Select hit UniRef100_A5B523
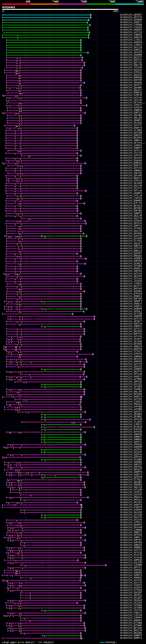The height and width of the screenshot is (644, 146). (131, 326)
